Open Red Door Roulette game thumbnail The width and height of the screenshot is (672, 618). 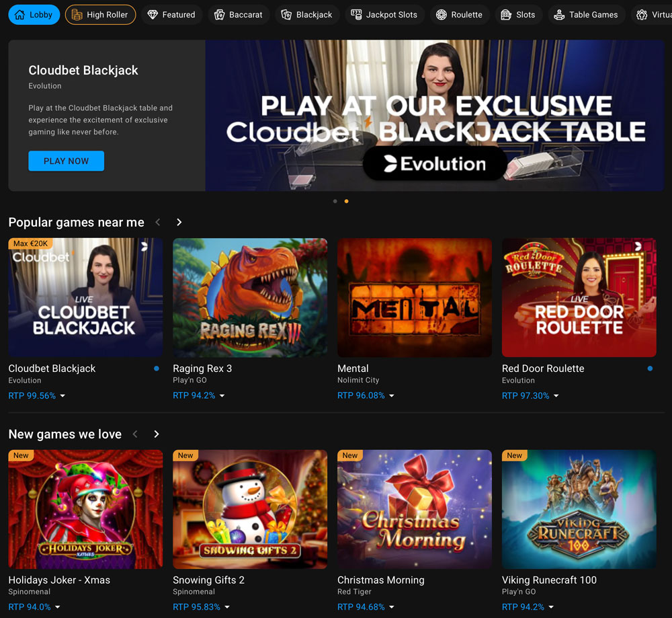(x=579, y=298)
